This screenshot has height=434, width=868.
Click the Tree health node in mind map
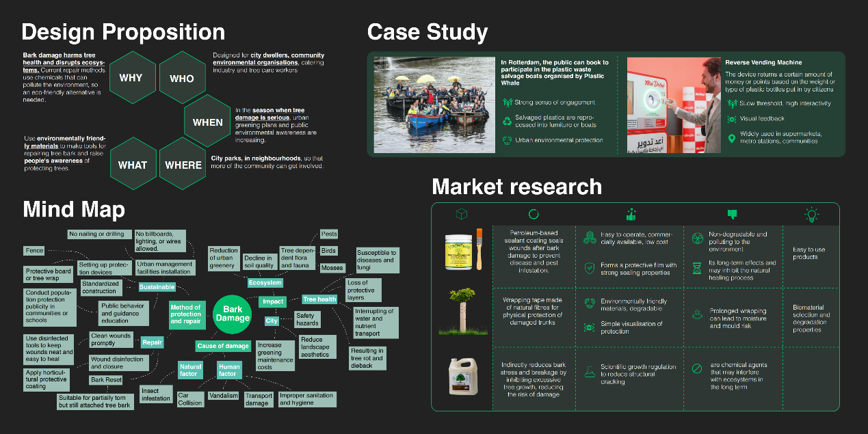pyautogui.click(x=319, y=299)
